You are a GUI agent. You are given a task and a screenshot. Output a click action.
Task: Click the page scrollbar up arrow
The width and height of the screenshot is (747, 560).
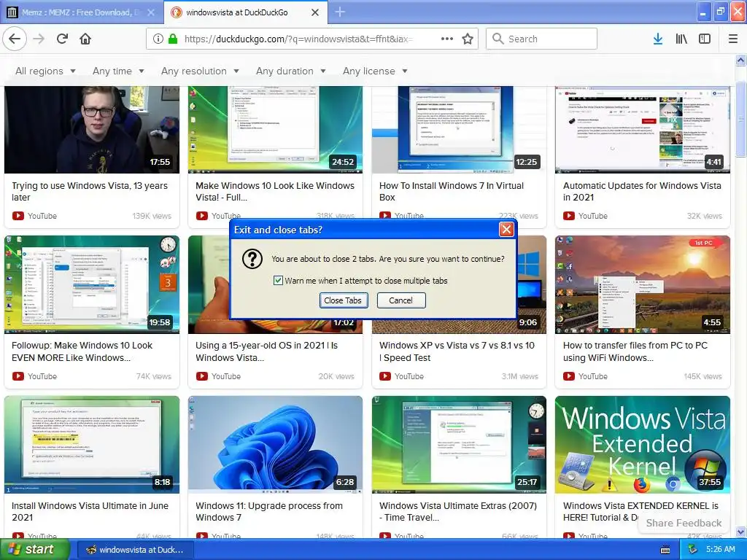(x=741, y=60)
